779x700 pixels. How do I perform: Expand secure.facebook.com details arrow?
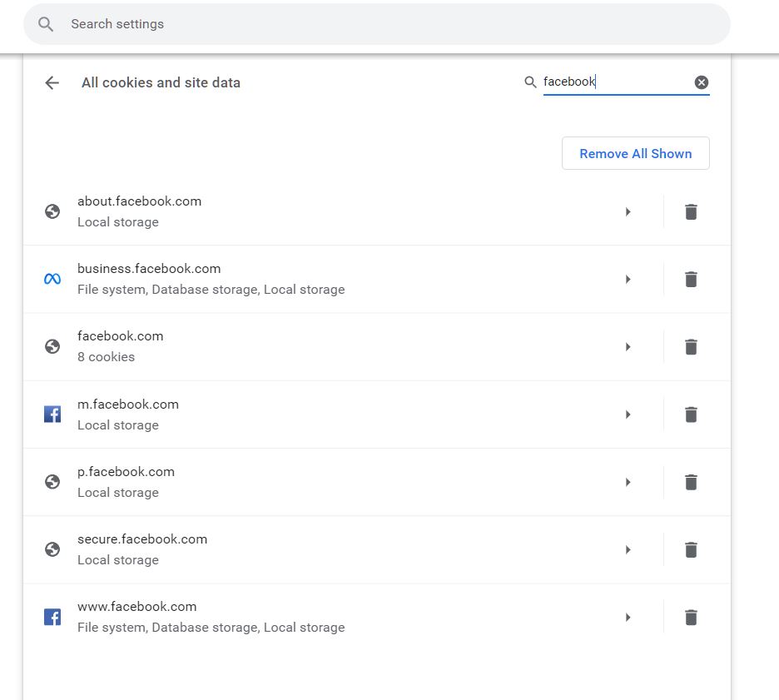click(628, 549)
